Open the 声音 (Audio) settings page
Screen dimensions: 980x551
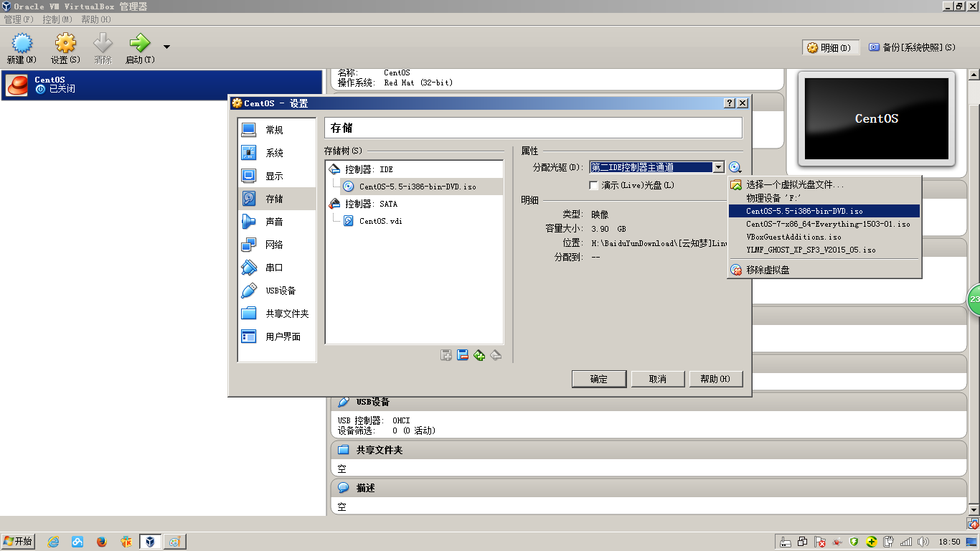(x=277, y=222)
